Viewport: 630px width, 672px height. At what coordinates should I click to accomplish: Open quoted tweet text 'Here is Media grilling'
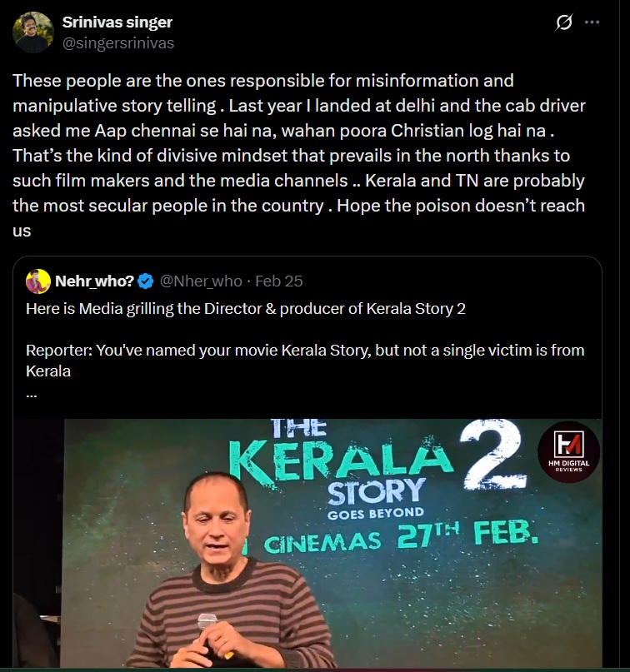coord(245,309)
